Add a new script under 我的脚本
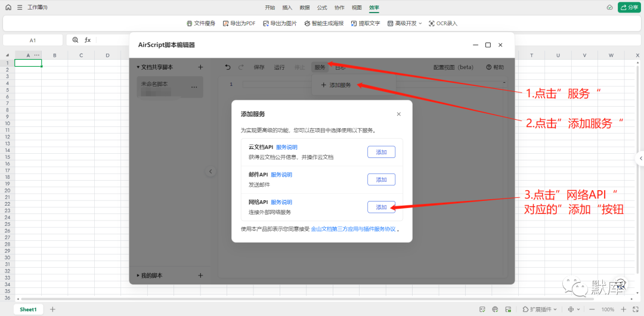Screen dimensions: 644x316 click(200, 275)
